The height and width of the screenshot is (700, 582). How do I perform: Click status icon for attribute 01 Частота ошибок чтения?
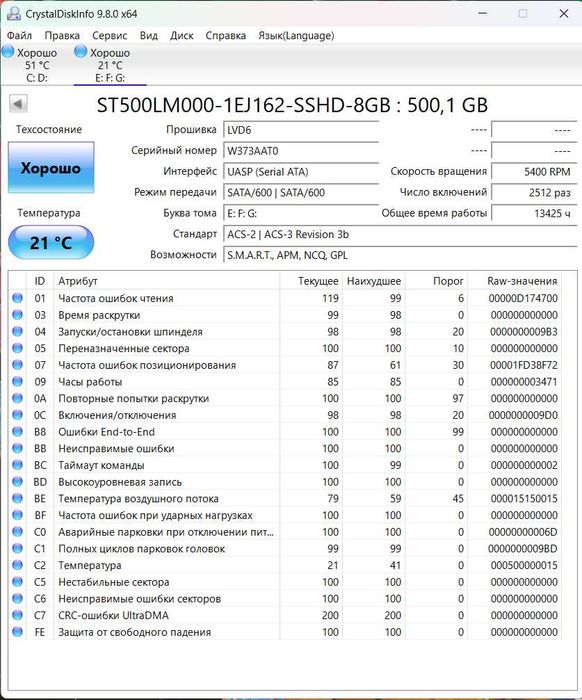click(x=17, y=298)
